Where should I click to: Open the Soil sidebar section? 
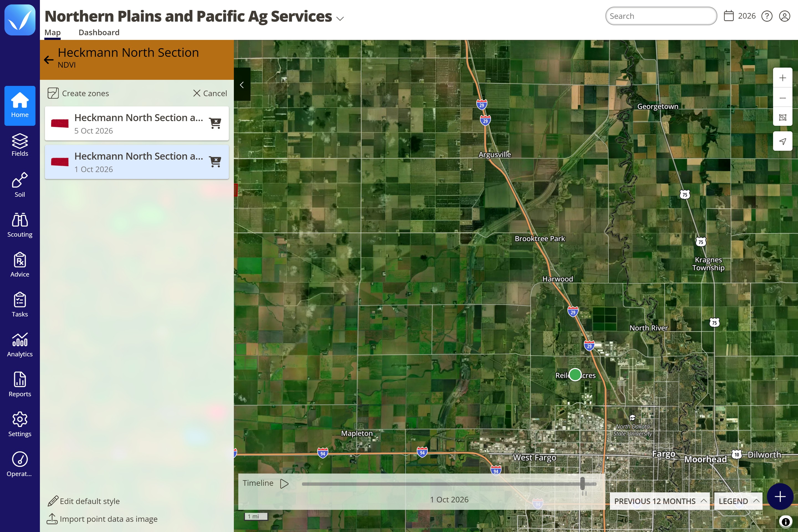(20, 185)
